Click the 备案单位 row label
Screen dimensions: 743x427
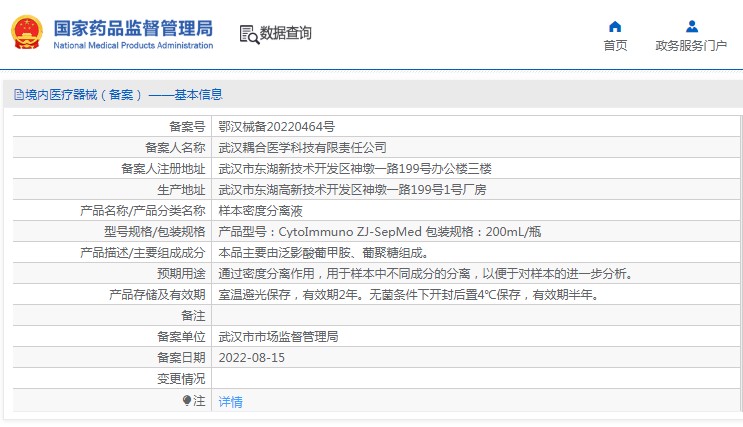coord(181,336)
